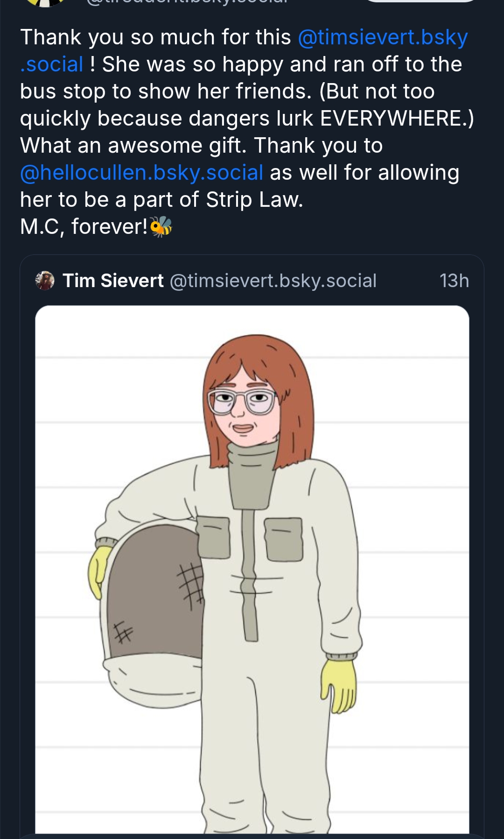Tap the bee emoji after 'M.C, forever!'

(x=161, y=227)
